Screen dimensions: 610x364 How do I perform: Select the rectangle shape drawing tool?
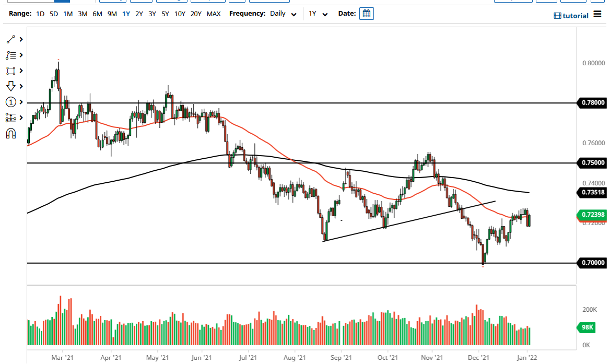pos(10,71)
